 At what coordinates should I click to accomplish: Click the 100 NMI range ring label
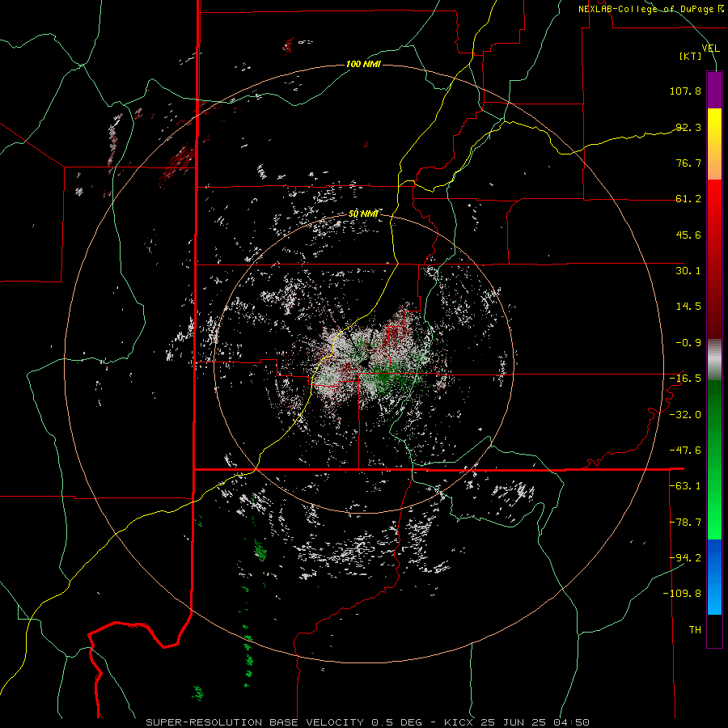click(x=363, y=64)
